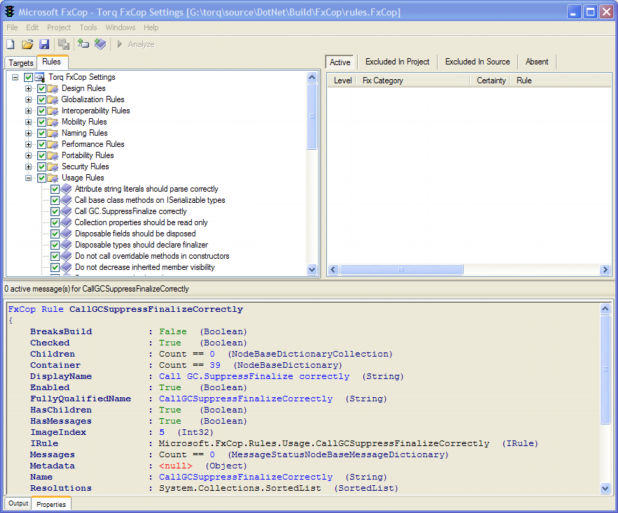The width and height of the screenshot is (618, 513).
Task: Click the Design Rules folder icon
Action: click(x=54, y=88)
